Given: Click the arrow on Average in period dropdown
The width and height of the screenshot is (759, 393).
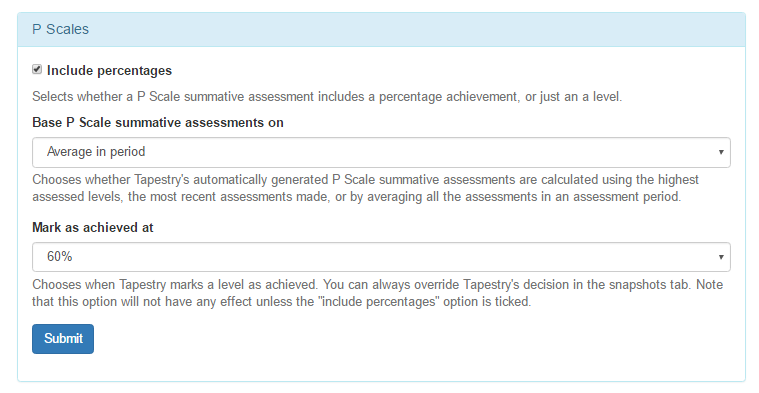Looking at the screenshot, I should [721, 152].
